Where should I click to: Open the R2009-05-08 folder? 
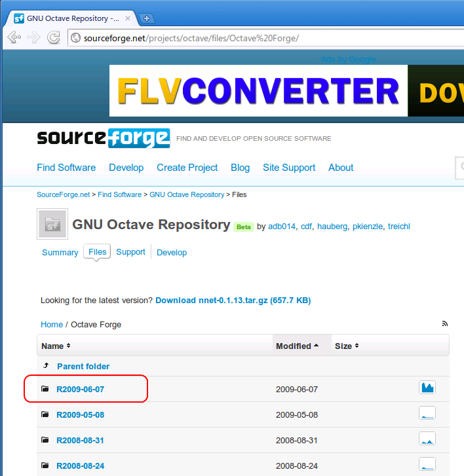[80, 414]
